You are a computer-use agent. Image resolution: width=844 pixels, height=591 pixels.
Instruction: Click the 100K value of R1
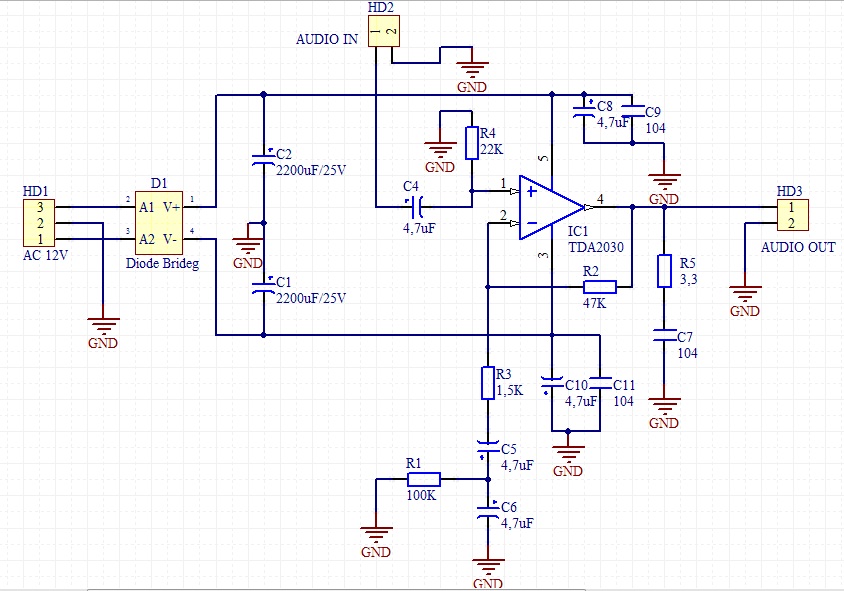tap(421, 495)
